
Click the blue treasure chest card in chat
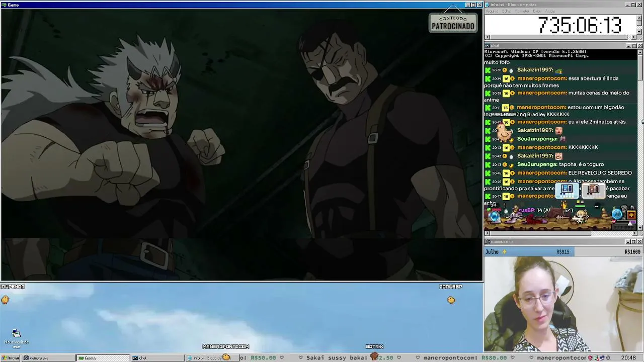coord(567,190)
